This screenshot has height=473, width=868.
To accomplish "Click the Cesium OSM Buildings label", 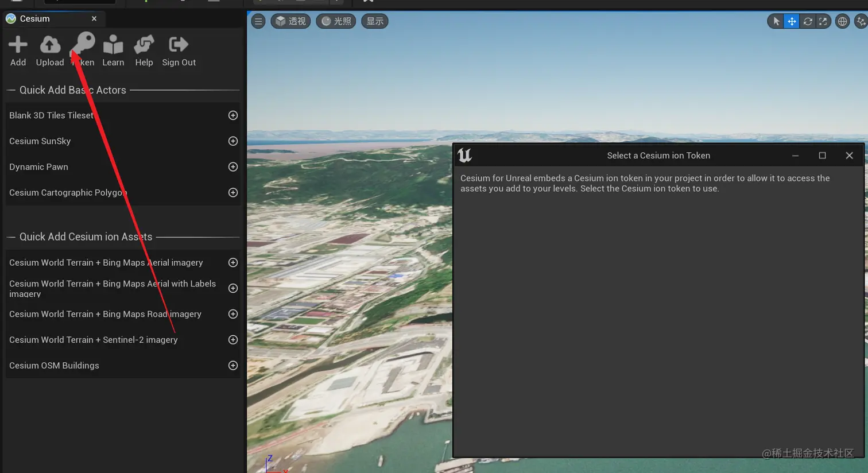I will 54,366.
